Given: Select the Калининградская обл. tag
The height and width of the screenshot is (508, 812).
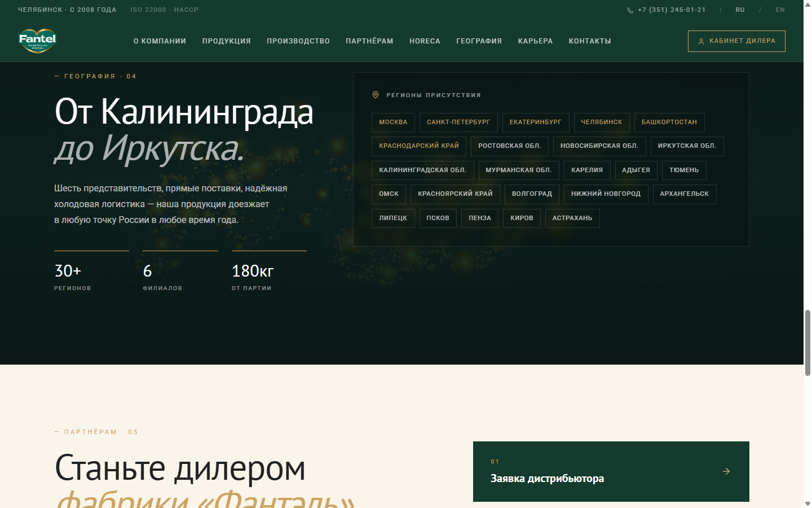Looking at the screenshot, I should pyautogui.click(x=423, y=170).
